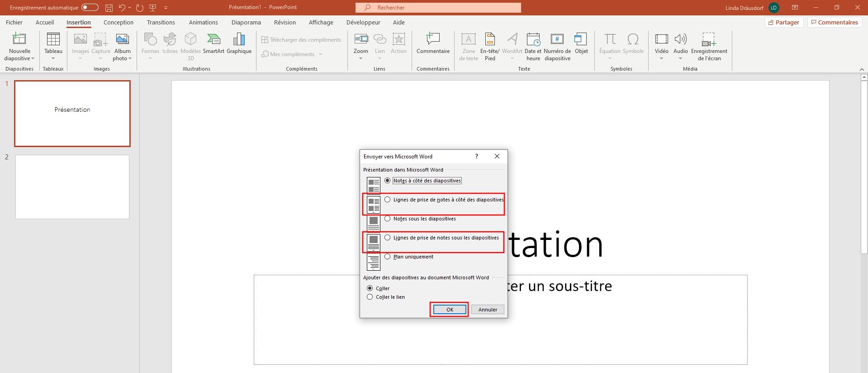Open the Révision tab
Viewport: 868px width, 373px height.
[285, 22]
